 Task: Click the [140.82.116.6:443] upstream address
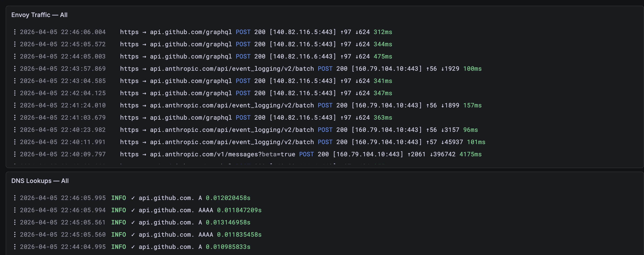pyautogui.click(x=303, y=57)
